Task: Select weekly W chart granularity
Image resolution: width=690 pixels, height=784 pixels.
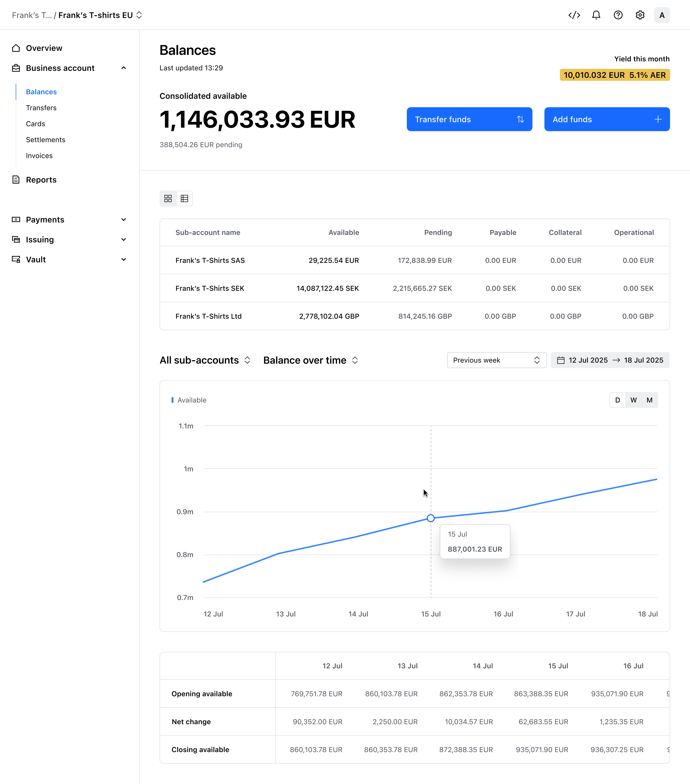Action: (634, 400)
